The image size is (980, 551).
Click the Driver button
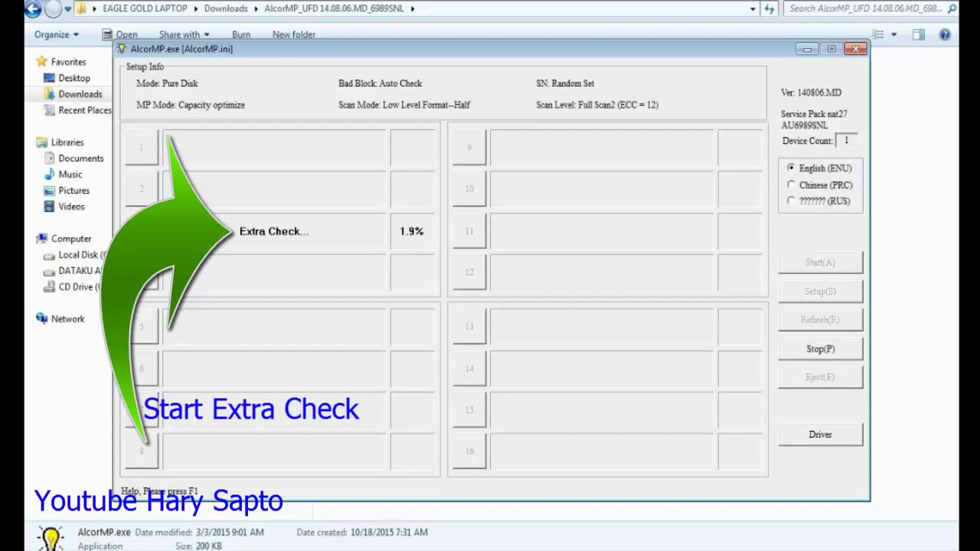click(820, 435)
